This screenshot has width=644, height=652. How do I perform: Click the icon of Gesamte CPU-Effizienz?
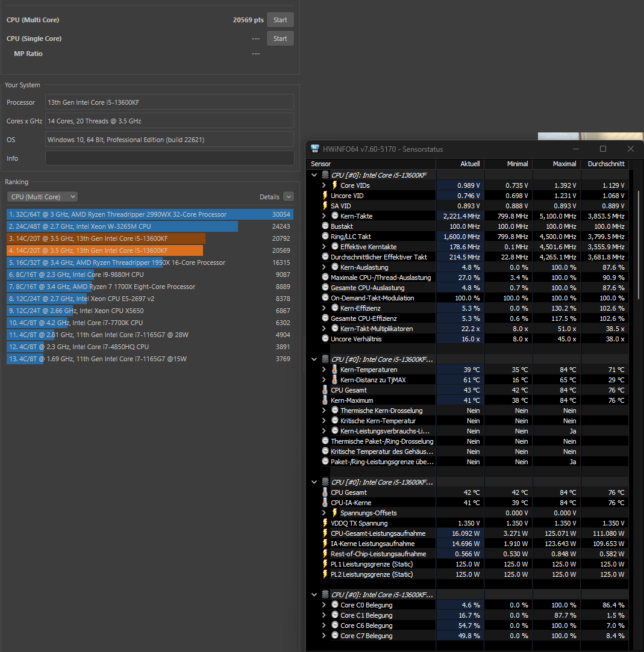pos(325,318)
